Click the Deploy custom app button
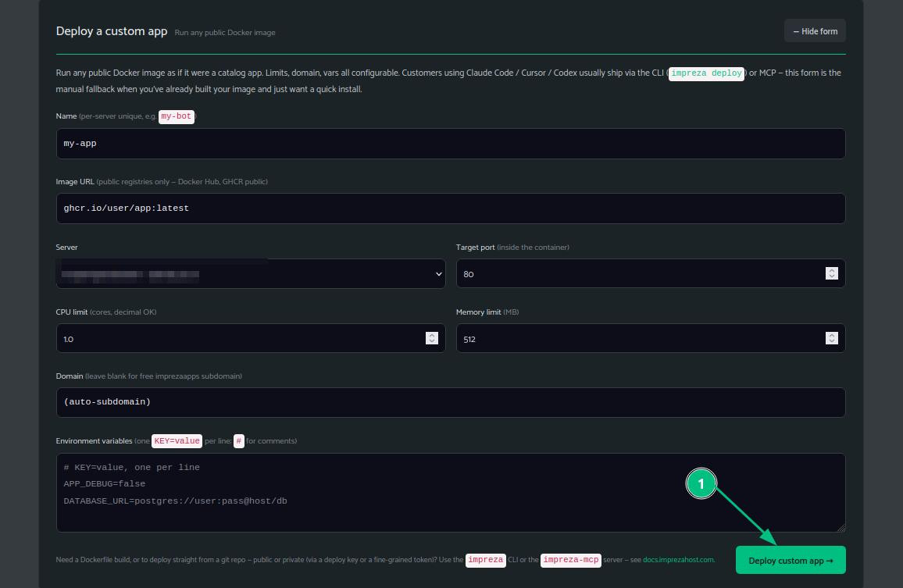Screen dimensions: 903x588 (791, 561)
